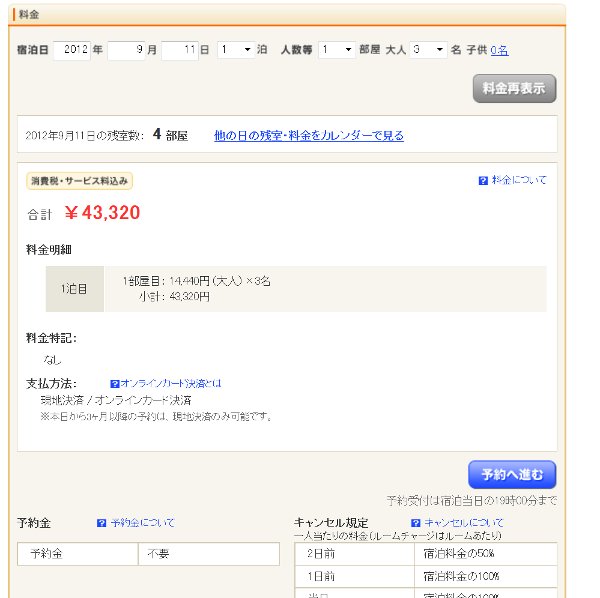This screenshot has height=598, width=600.
Task: Click the 料金再表示 button
Action: point(514,88)
